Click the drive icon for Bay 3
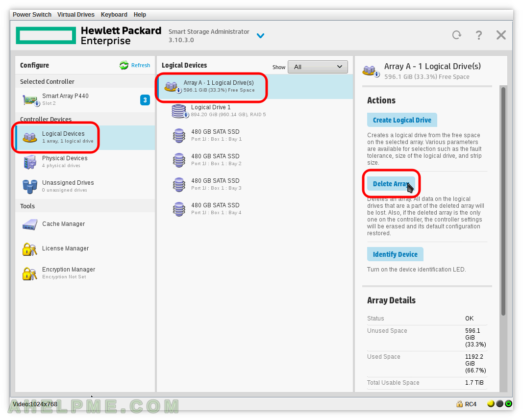Viewport: 523px width, 420px height. pyautogui.click(x=179, y=184)
